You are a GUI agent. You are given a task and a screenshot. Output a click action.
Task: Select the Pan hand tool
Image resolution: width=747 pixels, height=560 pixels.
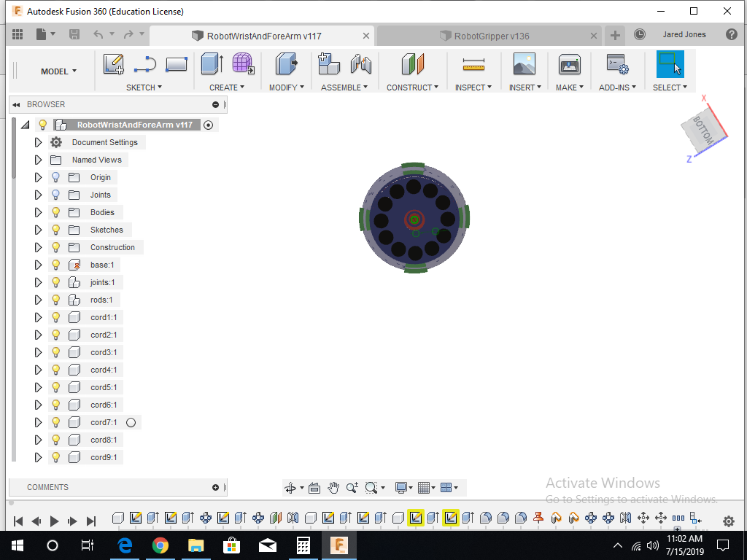[333, 488]
